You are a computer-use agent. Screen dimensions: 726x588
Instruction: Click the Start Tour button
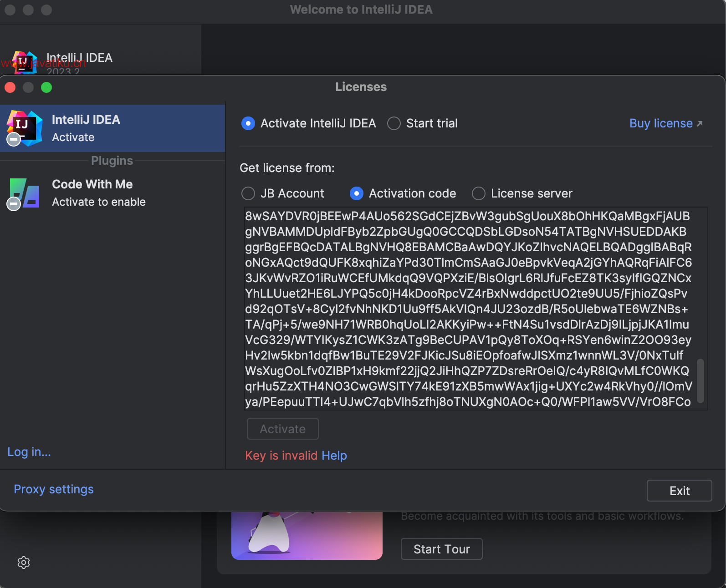tap(441, 549)
